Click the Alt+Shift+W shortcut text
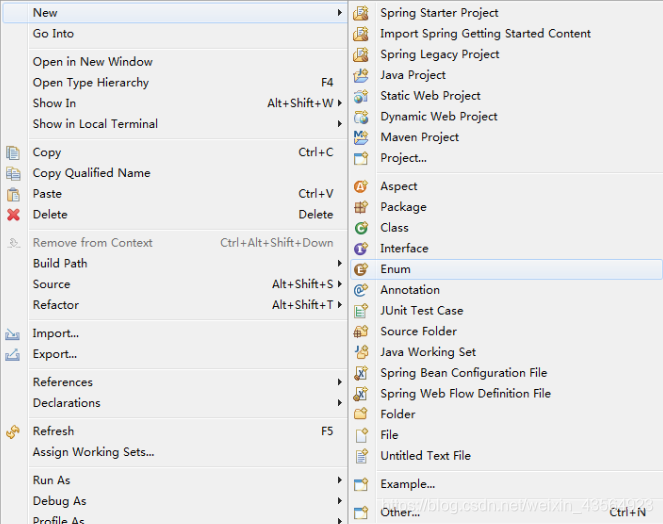The image size is (663, 524). click(x=300, y=103)
